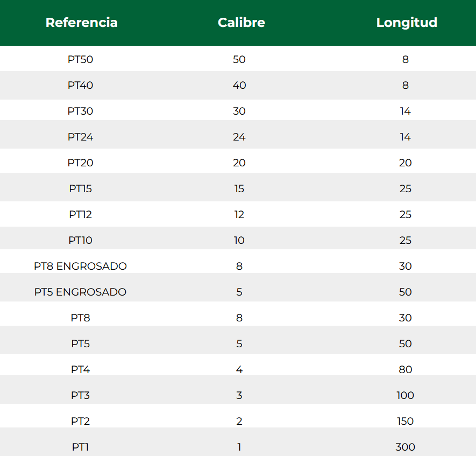476x456 pixels.
Task: Select the PT50 reference cell
Action: pyautogui.click(x=80, y=59)
